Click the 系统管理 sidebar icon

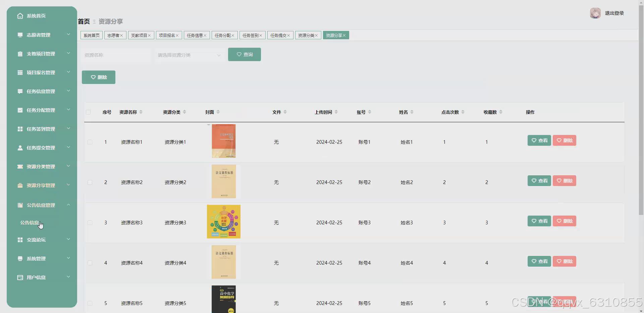tap(20, 259)
